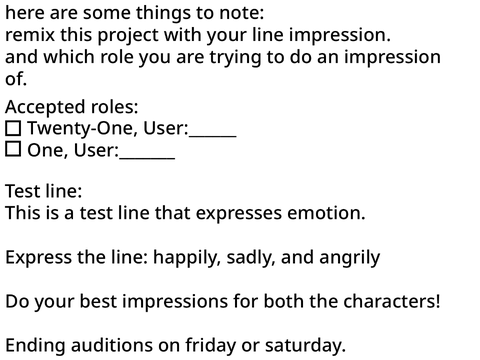
Task: Click the 'Test line:' heading text
Action: coord(44,191)
